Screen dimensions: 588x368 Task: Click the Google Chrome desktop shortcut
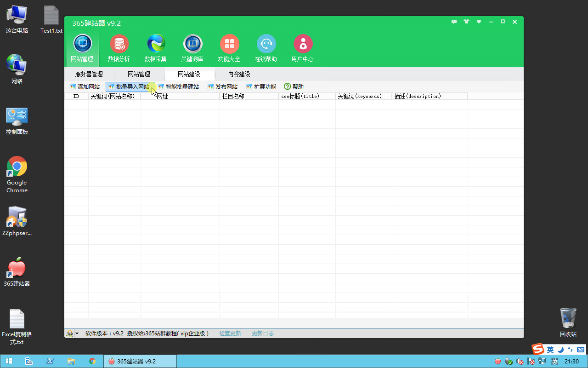pyautogui.click(x=17, y=174)
